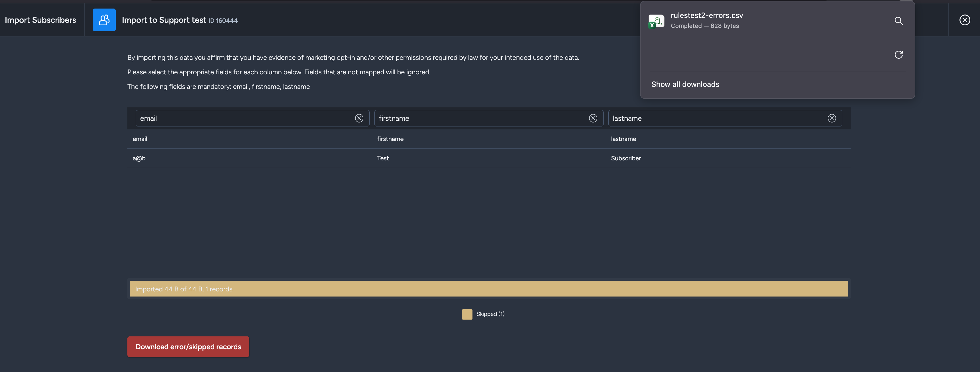Select the Import Subscribers header title
980x372 pixels.
pyautogui.click(x=40, y=20)
